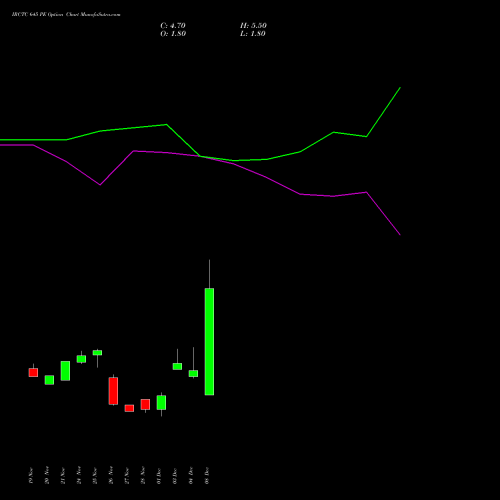Select the long red 26 Nov candlestick
Viewport: 500px width, 500px height.
click(x=113, y=391)
